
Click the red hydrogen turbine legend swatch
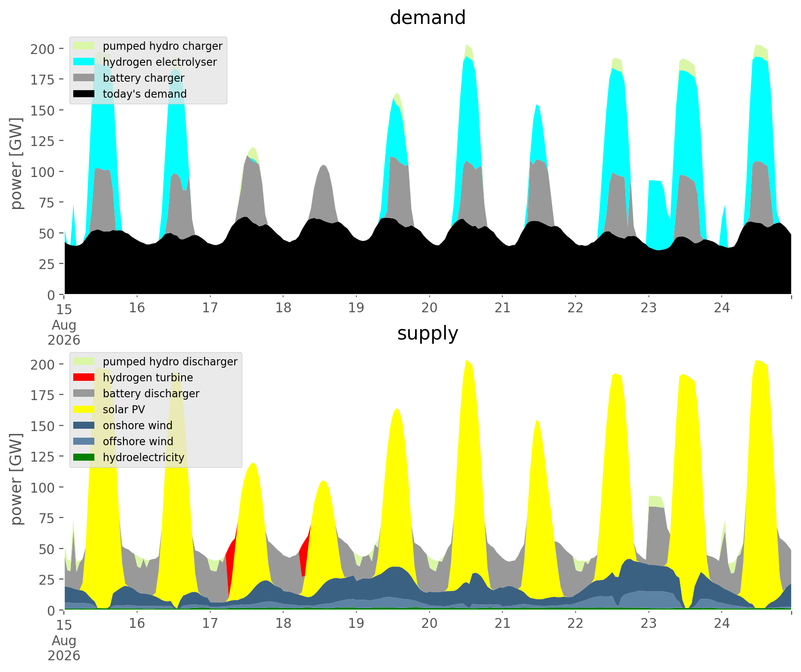tap(84, 378)
